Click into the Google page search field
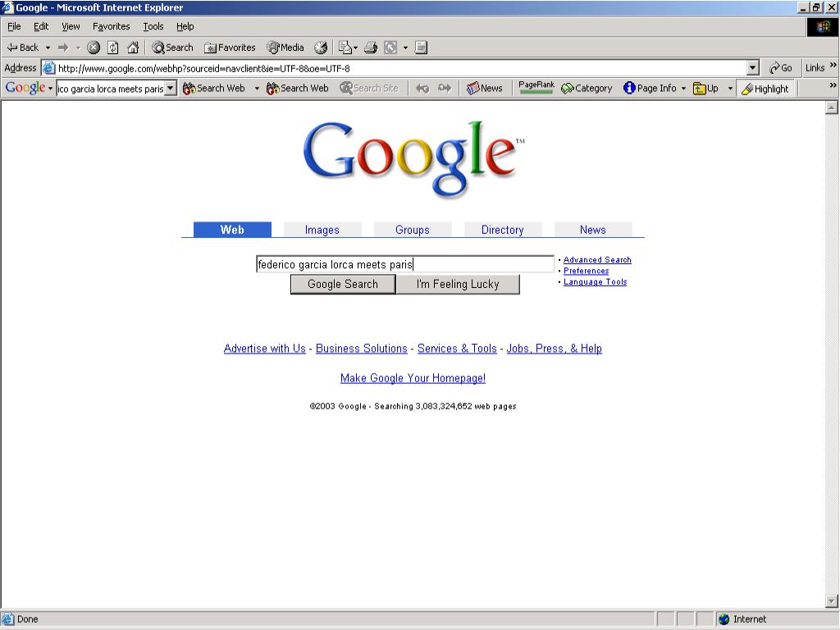 (x=405, y=264)
